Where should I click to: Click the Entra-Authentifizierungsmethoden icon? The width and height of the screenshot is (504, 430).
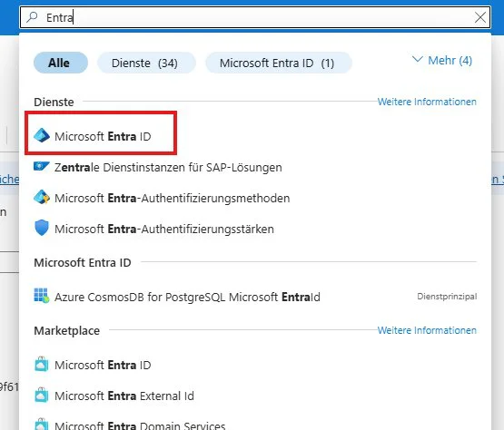tap(42, 197)
